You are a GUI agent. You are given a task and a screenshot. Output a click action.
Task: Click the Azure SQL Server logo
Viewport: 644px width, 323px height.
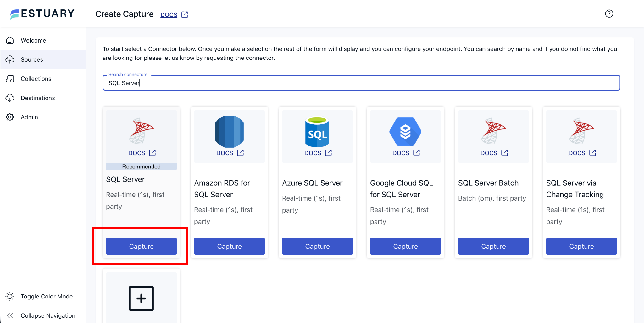click(x=317, y=132)
